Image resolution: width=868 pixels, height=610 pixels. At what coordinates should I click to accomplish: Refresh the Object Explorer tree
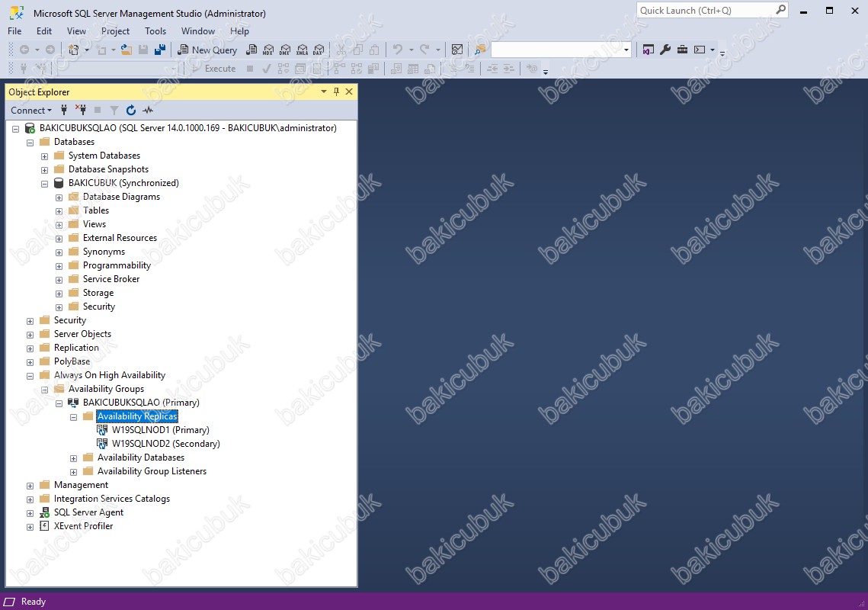pos(130,110)
